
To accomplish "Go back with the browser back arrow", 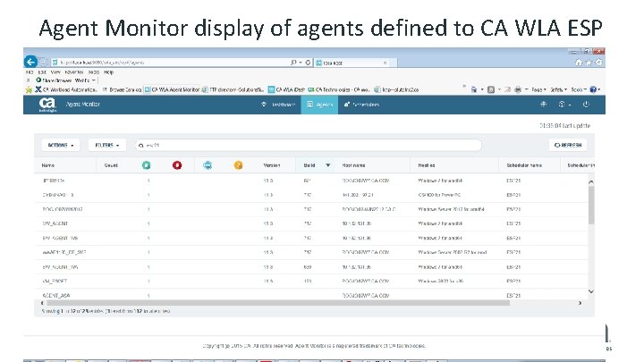I will pos(30,62).
